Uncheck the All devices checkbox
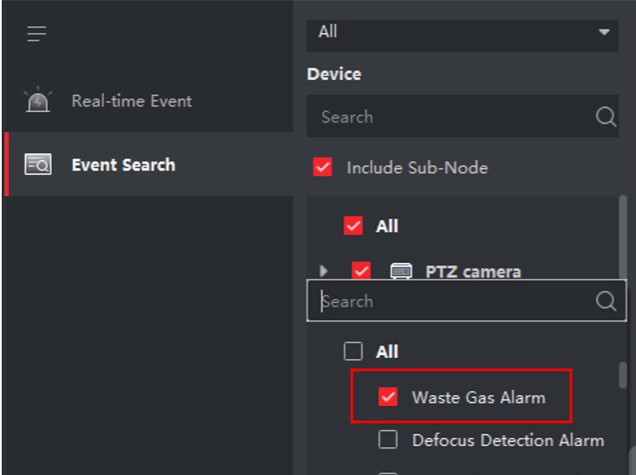Viewport: 636px width, 475px height. (353, 226)
